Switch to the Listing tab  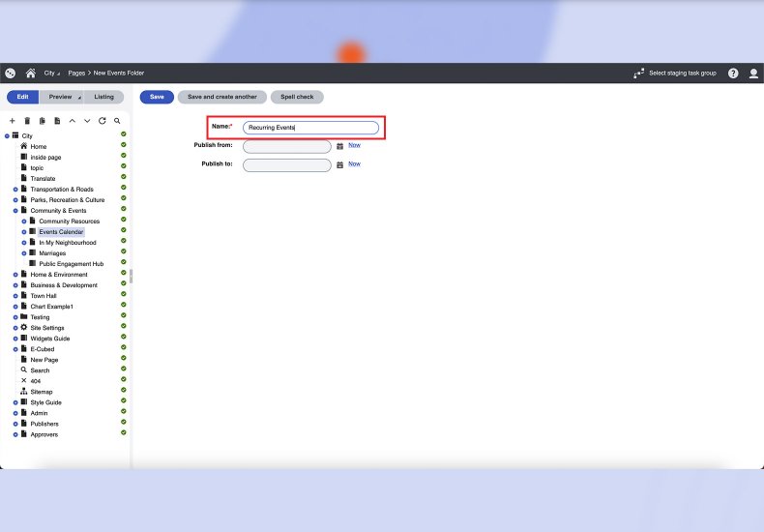pos(103,97)
